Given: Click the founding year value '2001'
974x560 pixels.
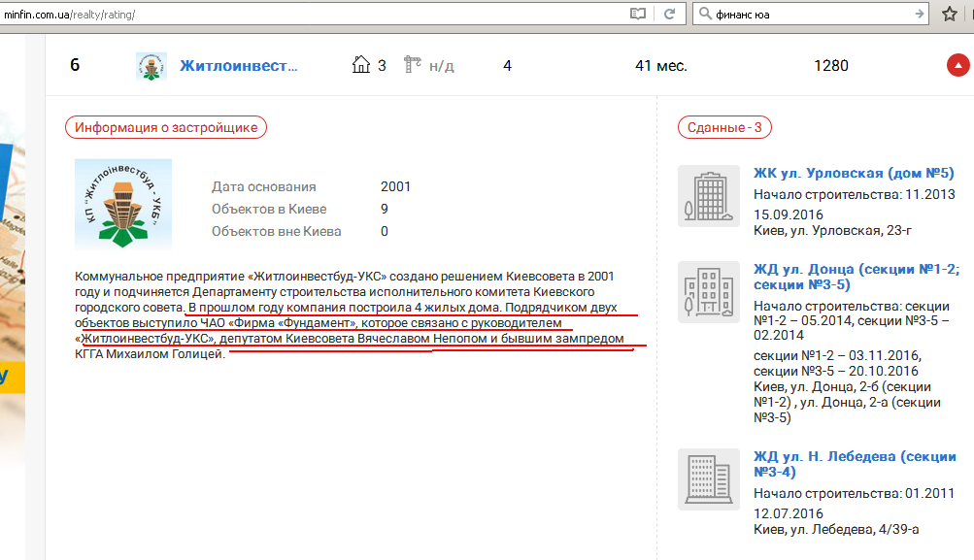Looking at the screenshot, I should pos(395,186).
